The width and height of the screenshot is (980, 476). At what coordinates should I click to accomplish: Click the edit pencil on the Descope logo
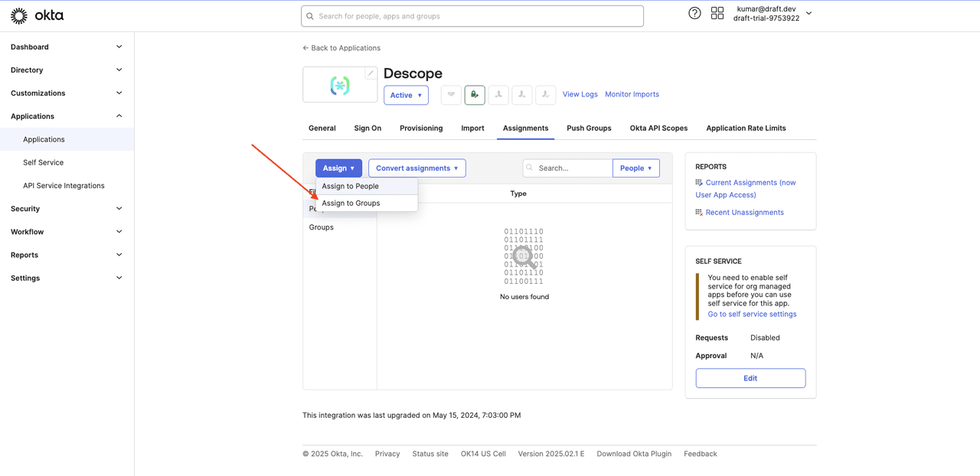tap(371, 71)
